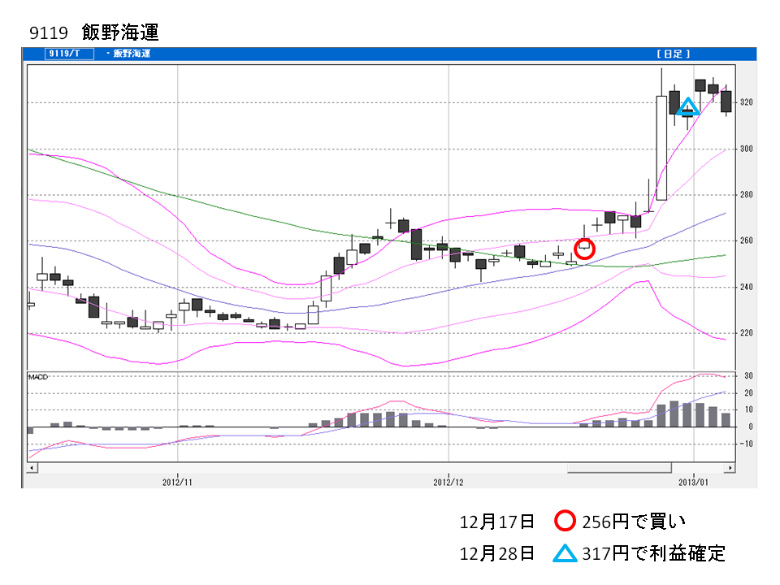Click the blue triangle profit marker on the chart

(x=687, y=107)
